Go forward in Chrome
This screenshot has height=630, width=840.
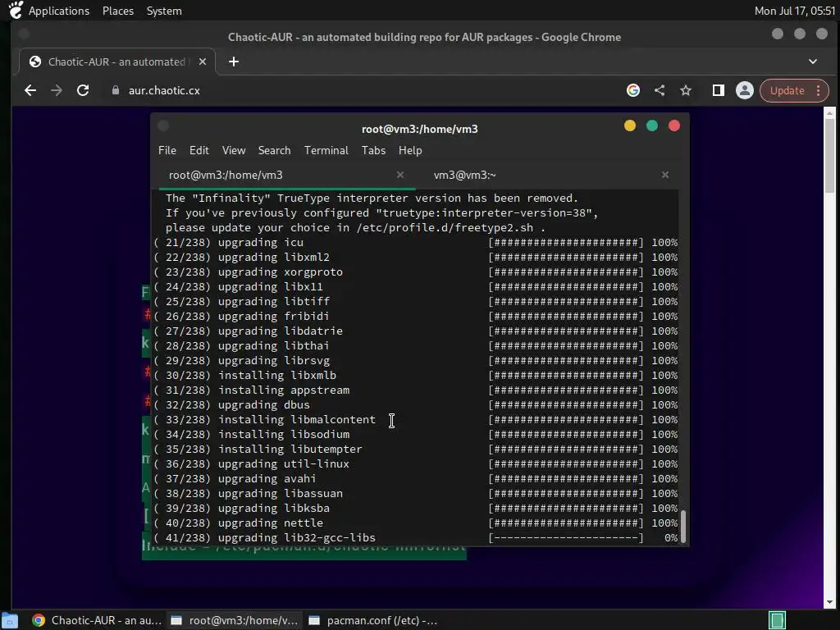57,90
